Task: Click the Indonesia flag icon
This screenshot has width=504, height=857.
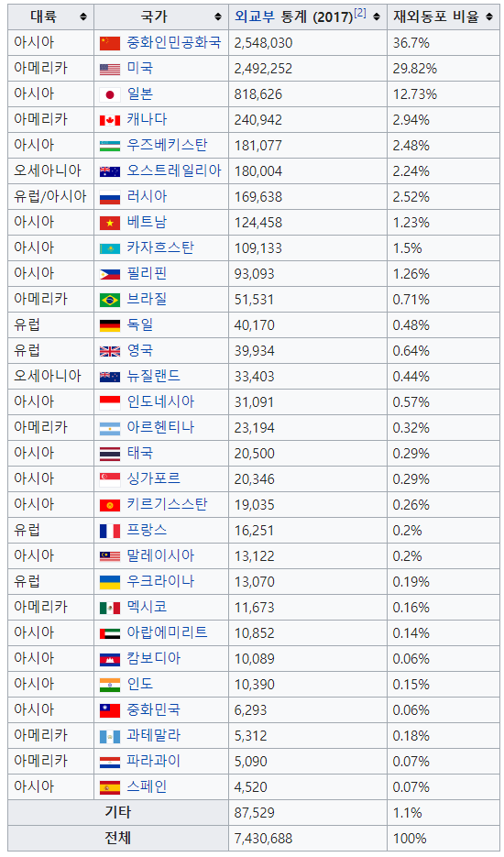Action: (110, 402)
